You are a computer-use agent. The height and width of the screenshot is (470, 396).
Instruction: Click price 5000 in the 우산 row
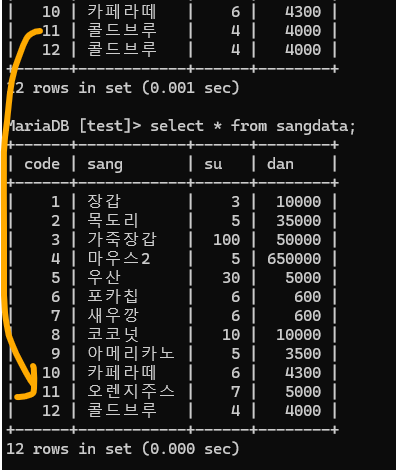point(303,278)
